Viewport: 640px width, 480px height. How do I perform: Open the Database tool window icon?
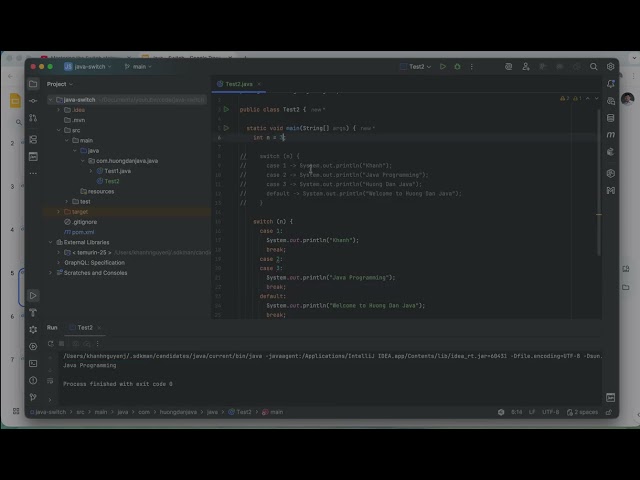(611, 118)
